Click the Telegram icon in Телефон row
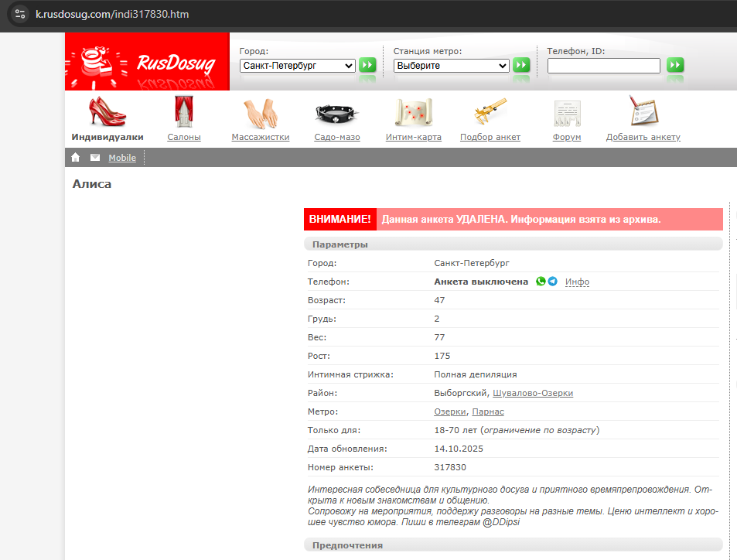 point(553,282)
